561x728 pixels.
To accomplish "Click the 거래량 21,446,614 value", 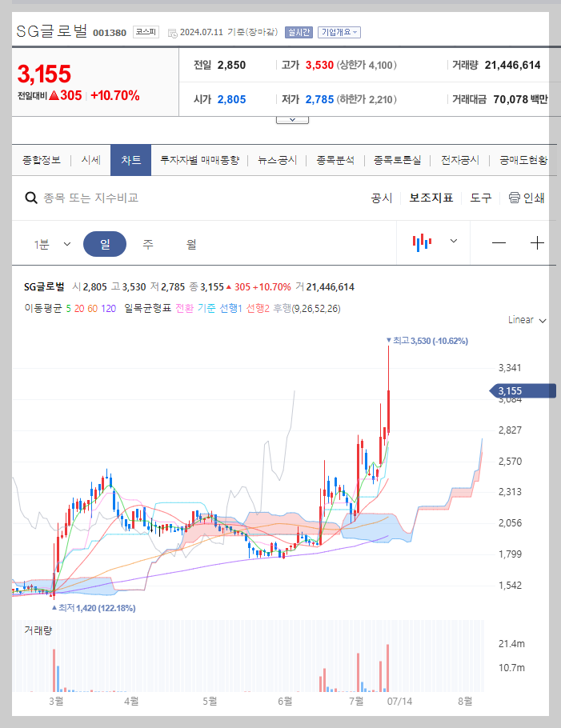I will (x=512, y=65).
